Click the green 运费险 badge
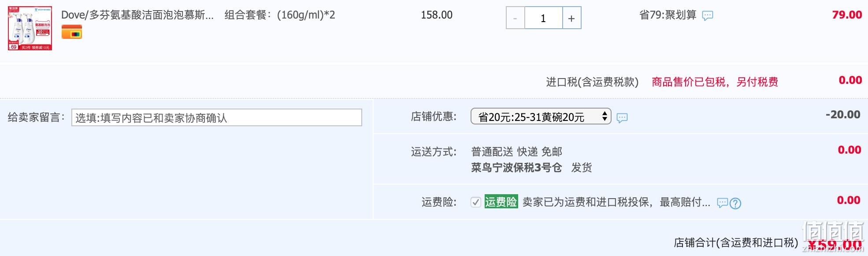 coord(501,202)
